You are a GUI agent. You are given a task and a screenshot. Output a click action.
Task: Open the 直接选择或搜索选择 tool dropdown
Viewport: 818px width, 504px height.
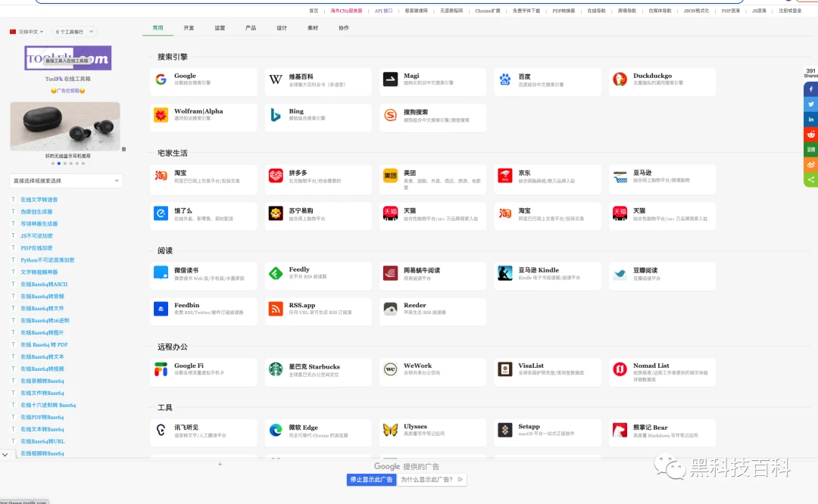66,181
